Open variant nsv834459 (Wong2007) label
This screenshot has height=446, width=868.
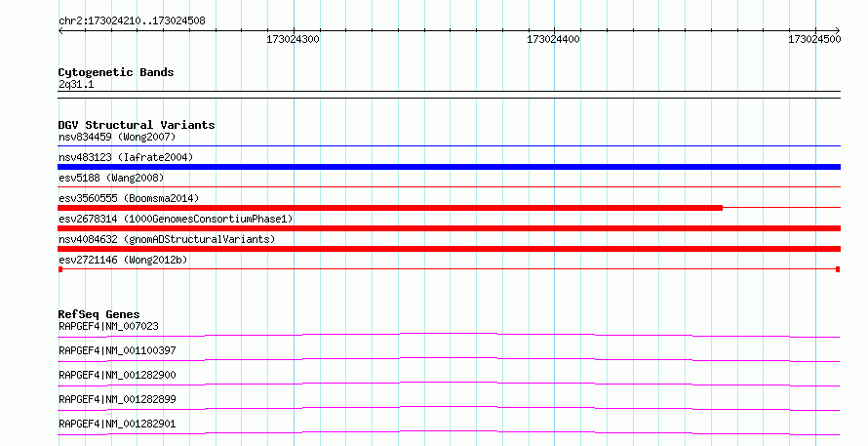(x=117, y=137)
